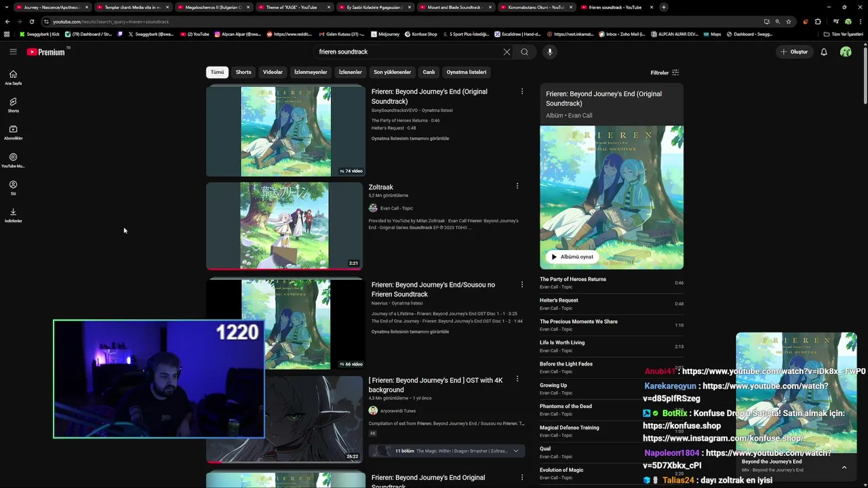Open the Evan Call - Topic channel under Zoltraak
868x488 pixels.
[396, 208]
